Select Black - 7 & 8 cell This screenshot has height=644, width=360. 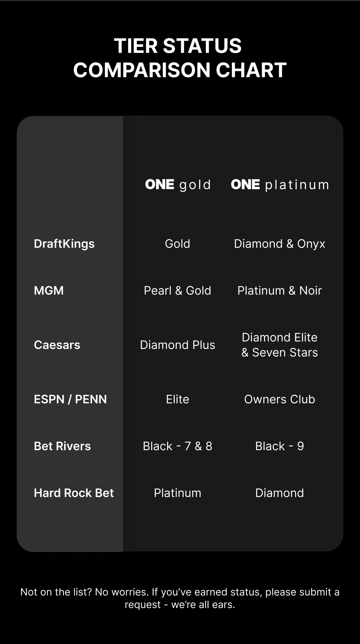(x=177, y=446)
